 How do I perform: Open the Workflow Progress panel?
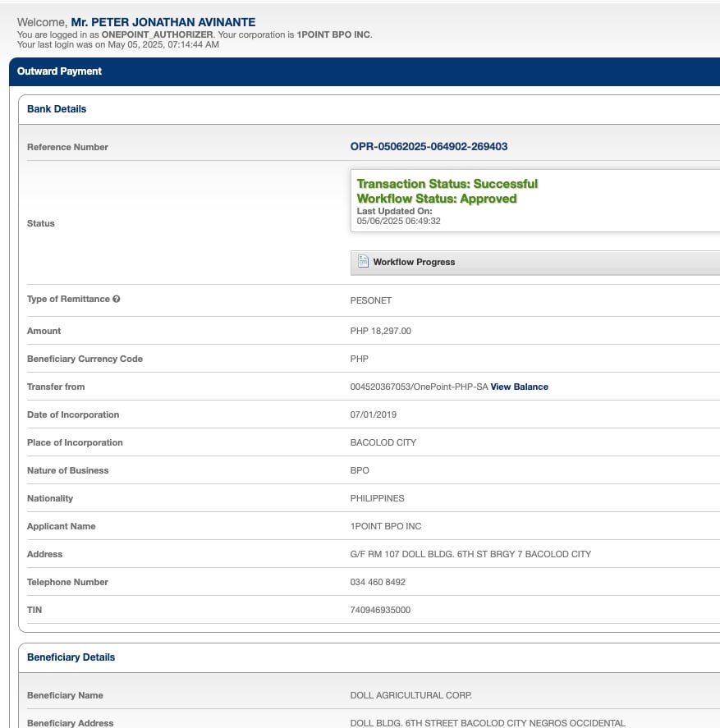click(414, 263)
